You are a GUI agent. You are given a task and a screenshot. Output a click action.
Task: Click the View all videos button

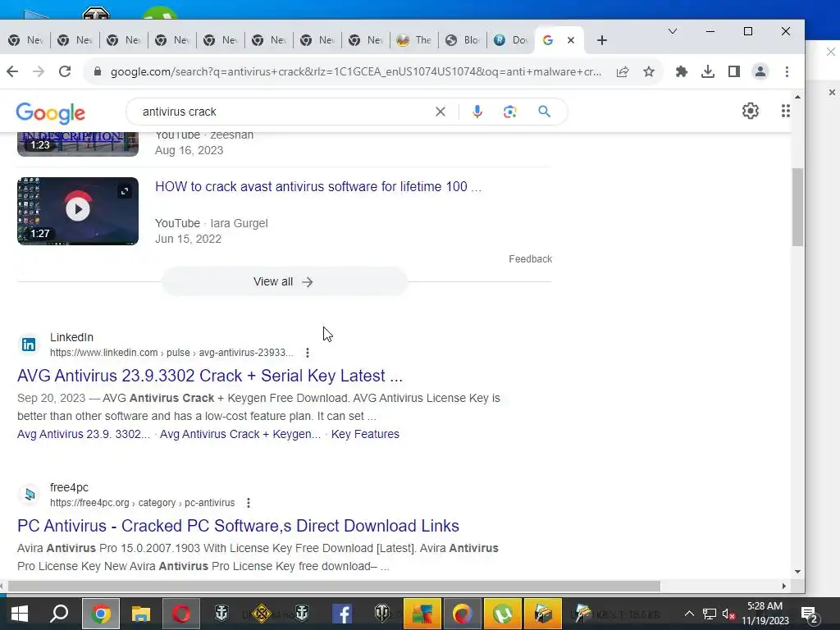pos(285,282)
